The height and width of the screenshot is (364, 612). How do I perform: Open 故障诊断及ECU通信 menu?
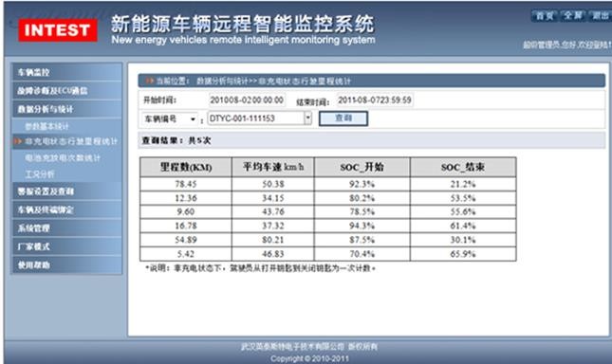coord(66,90)
